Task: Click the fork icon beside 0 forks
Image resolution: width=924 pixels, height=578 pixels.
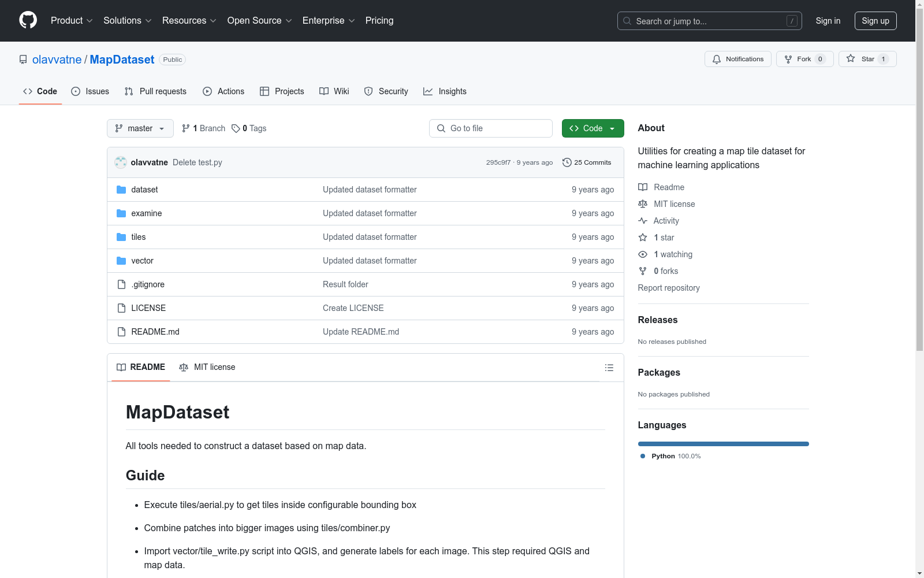Action: pos(643,271)
